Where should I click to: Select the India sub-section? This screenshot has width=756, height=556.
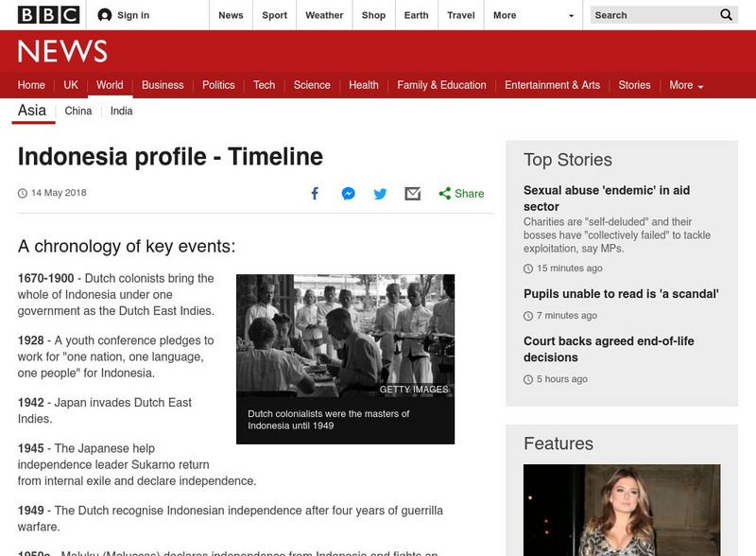[122, 111]
